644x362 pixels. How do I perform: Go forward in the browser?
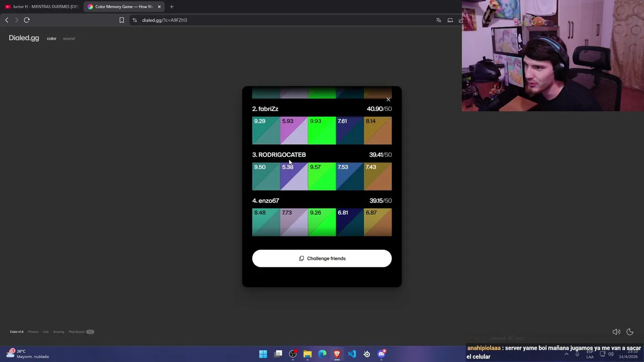point(17,20)
